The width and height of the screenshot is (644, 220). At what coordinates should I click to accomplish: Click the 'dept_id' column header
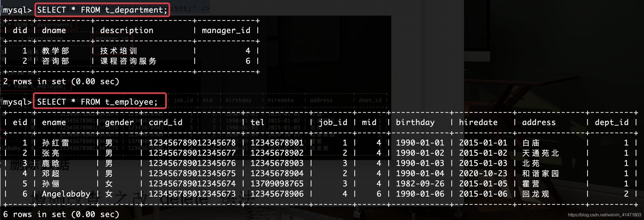point(612,123)
